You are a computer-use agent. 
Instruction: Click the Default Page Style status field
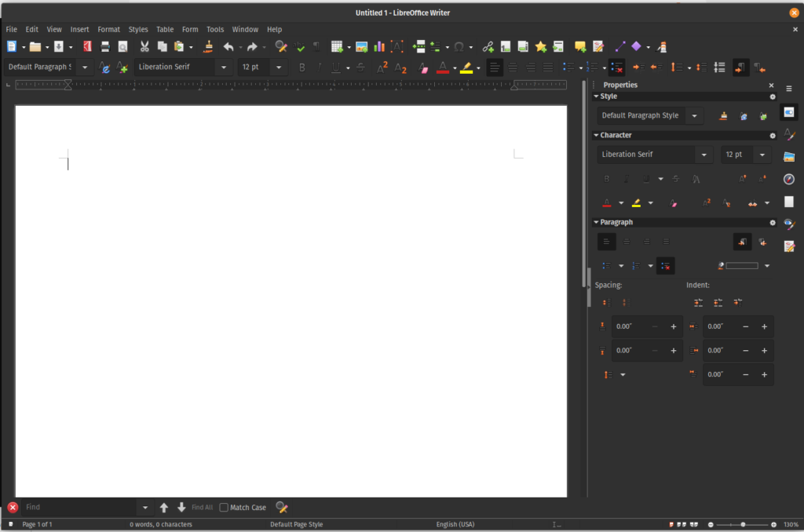[x=296, y=524]
